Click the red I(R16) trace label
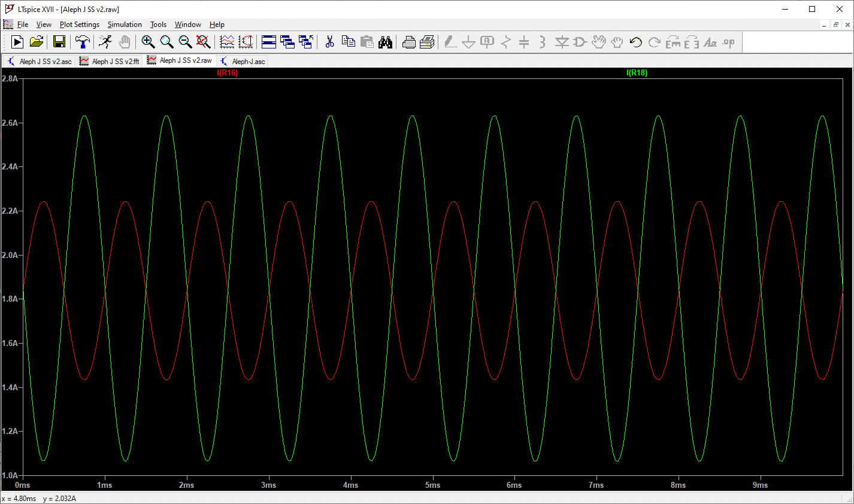Screen dimensions: 854x504 click(x=228, y=73)
